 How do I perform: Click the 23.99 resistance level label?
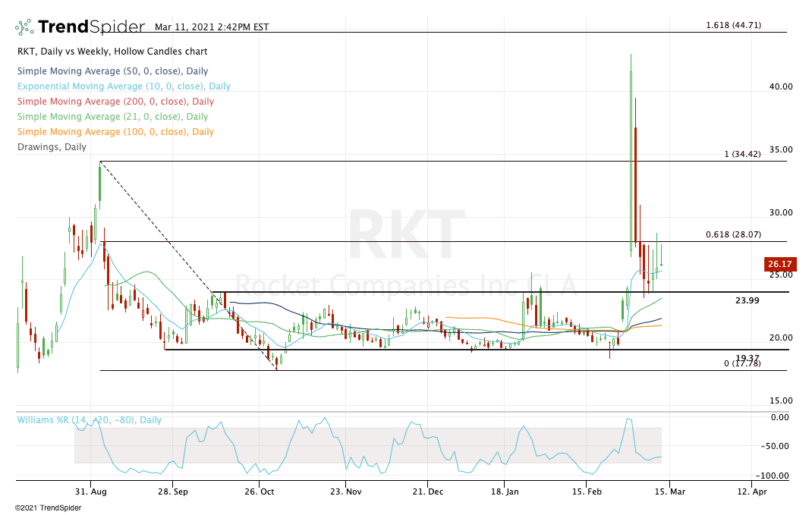747,300
